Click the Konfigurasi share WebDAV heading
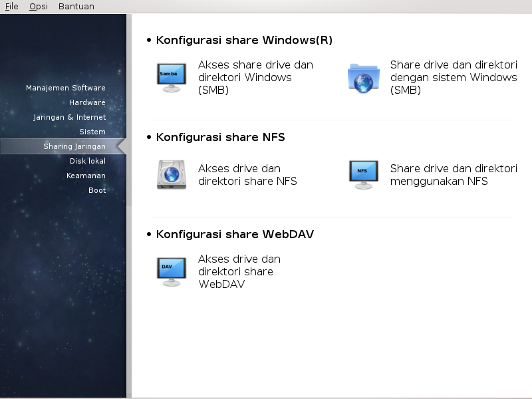 point(235,234)
